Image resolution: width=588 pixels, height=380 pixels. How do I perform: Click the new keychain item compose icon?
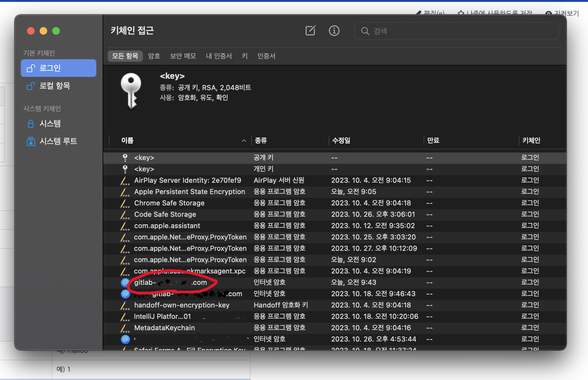(310, 31)
